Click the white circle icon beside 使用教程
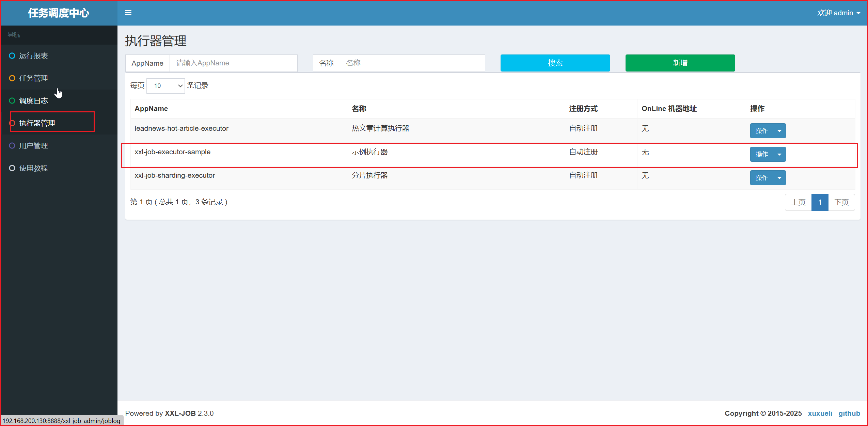Screen dimensions: 868x426 tap(12, 168)
